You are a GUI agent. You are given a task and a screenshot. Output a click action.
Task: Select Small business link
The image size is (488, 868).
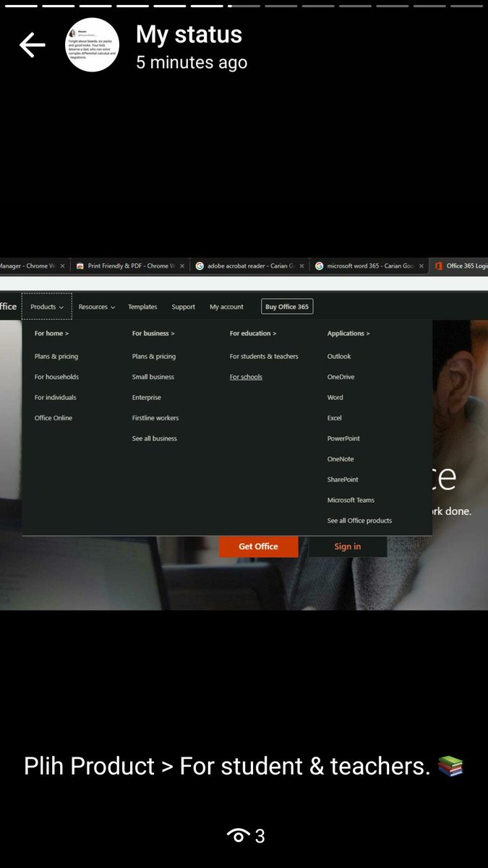click(x=153, y=377)
